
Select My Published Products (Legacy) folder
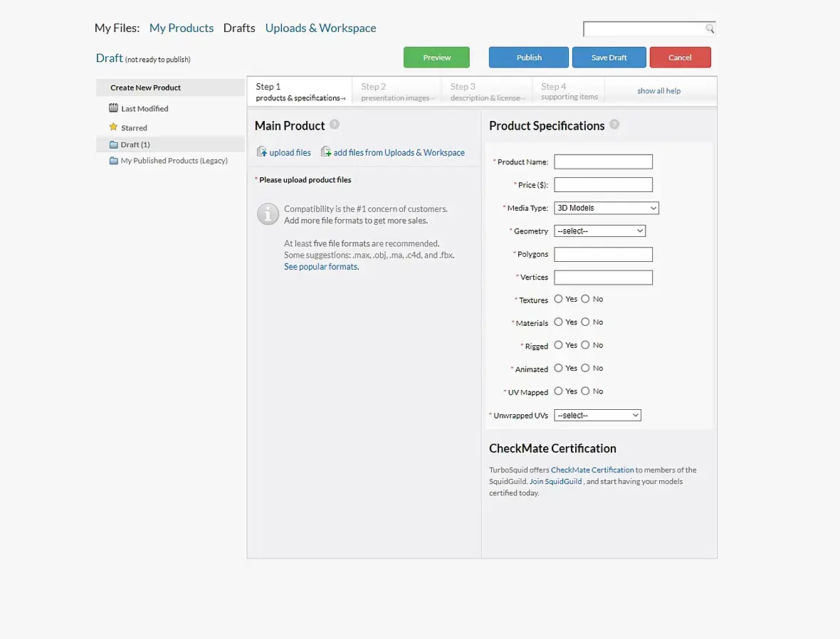pos(174,161)
